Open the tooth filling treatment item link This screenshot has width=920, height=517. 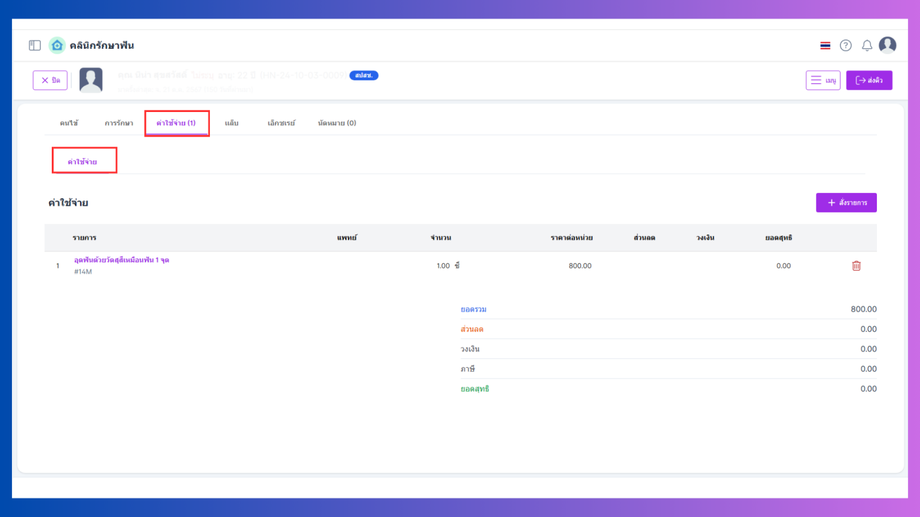(121, 260)
